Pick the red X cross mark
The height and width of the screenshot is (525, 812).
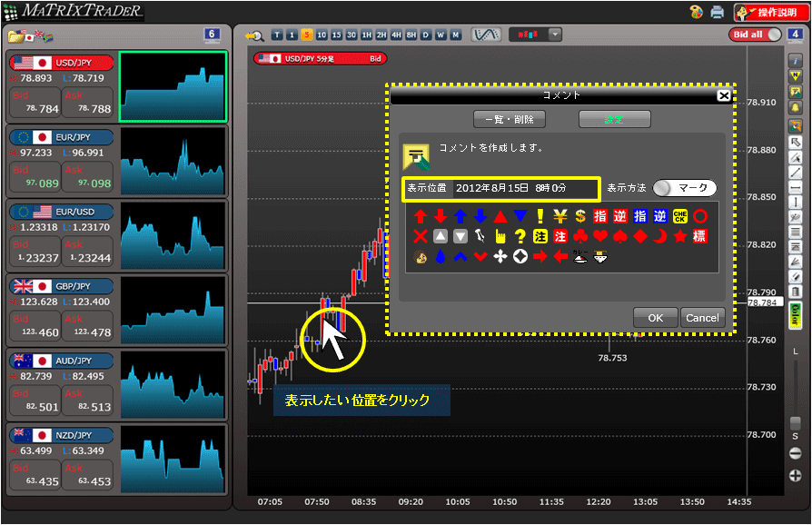(420, 236)
